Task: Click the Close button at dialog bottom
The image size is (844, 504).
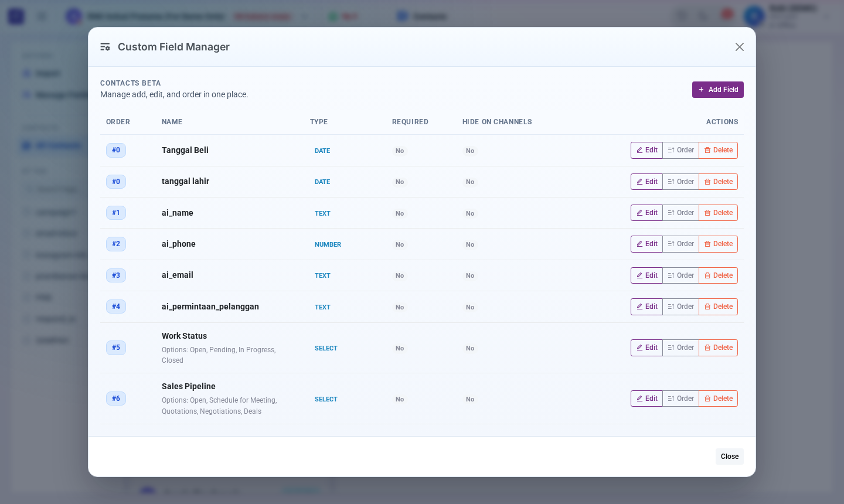Action: [730, 457]
